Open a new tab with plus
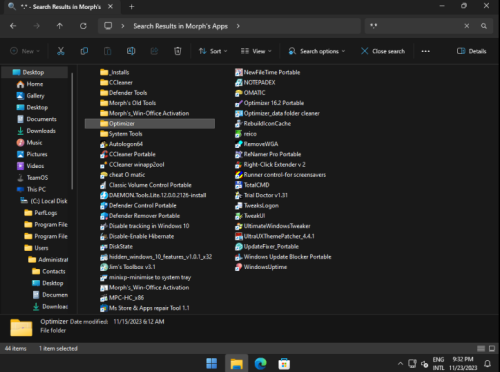 [131, 7]
